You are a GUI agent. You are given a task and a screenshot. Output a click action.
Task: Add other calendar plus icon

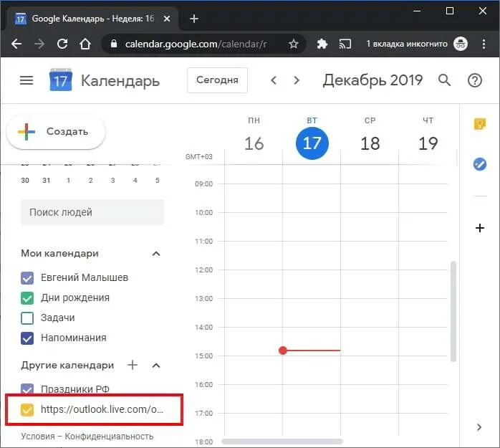coord(133,365)
